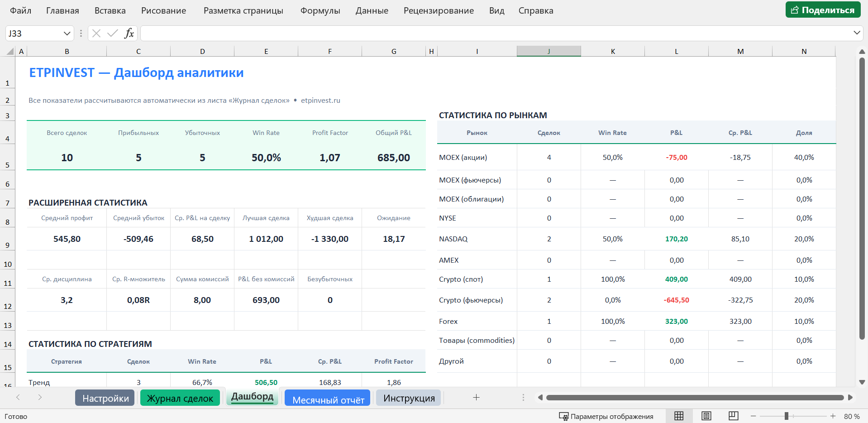
Task: Click the Лучшая сделка value 1 012,00
Action: pos(266,239)
